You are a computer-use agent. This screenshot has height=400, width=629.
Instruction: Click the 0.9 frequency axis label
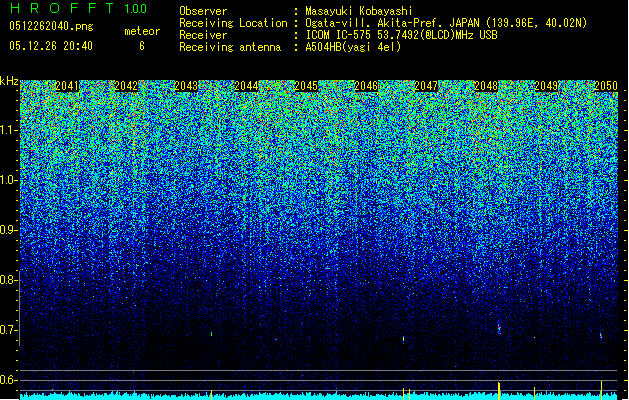9,230
